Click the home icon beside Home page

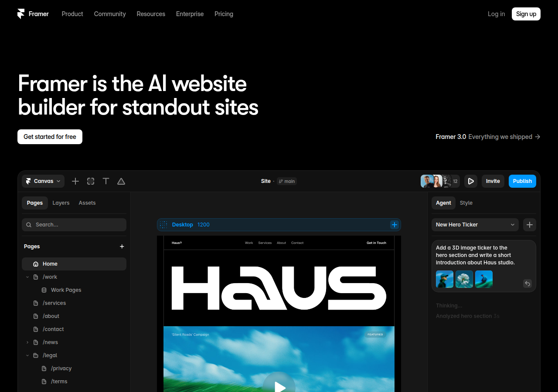click(x=36, y=264)
